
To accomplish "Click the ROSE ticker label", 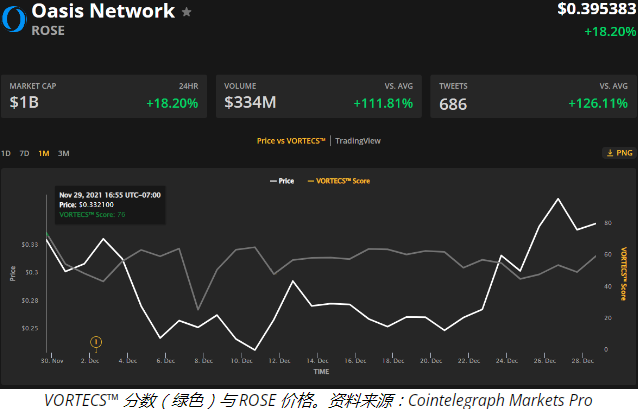I will point(48,31).
